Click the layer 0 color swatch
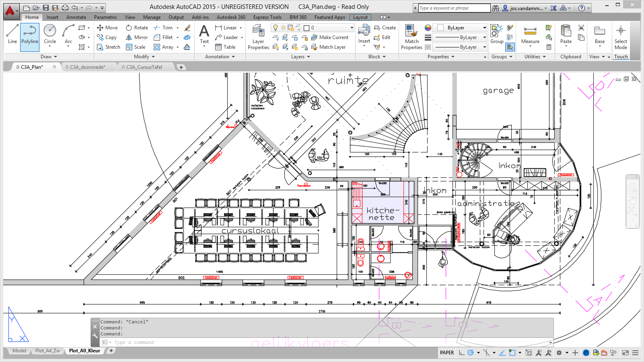Viewport: 644px width, 362px height. pos(307,28)
